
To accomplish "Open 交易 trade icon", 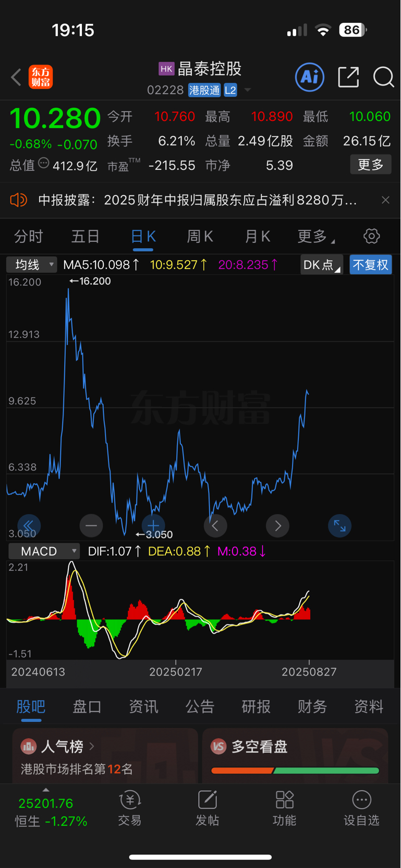I will click(x=130, y=809).
